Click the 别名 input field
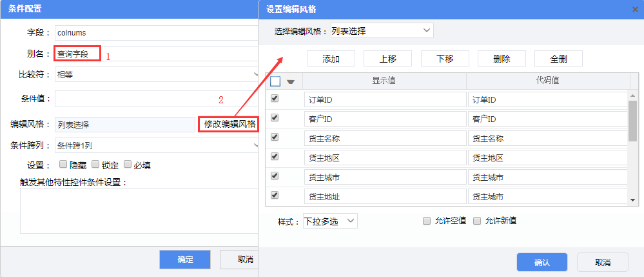Screen dimensions: 644x277 tap(77, 54)
